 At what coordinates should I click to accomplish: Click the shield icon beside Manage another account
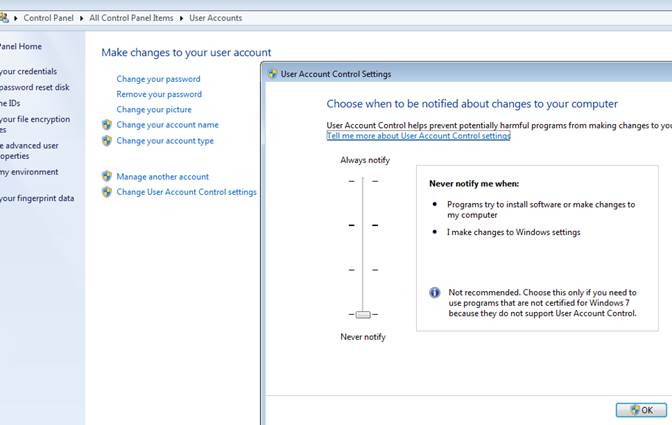[x=107, y=176]
